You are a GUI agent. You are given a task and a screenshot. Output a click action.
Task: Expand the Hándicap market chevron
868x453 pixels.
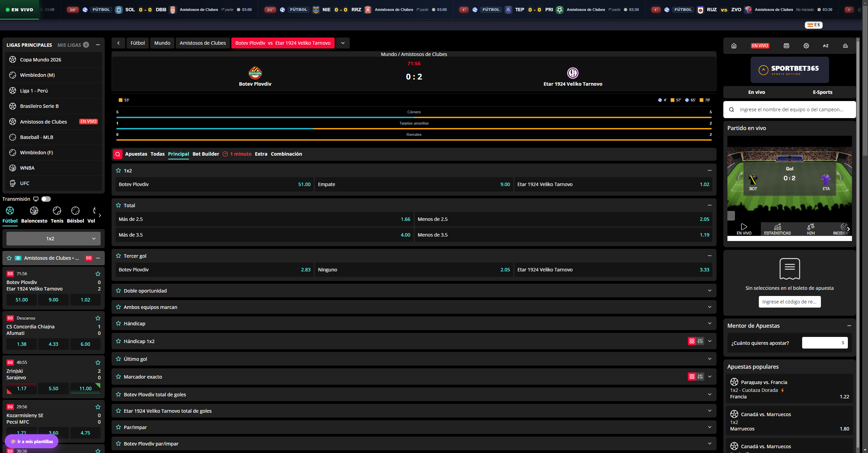coord(710,323)
